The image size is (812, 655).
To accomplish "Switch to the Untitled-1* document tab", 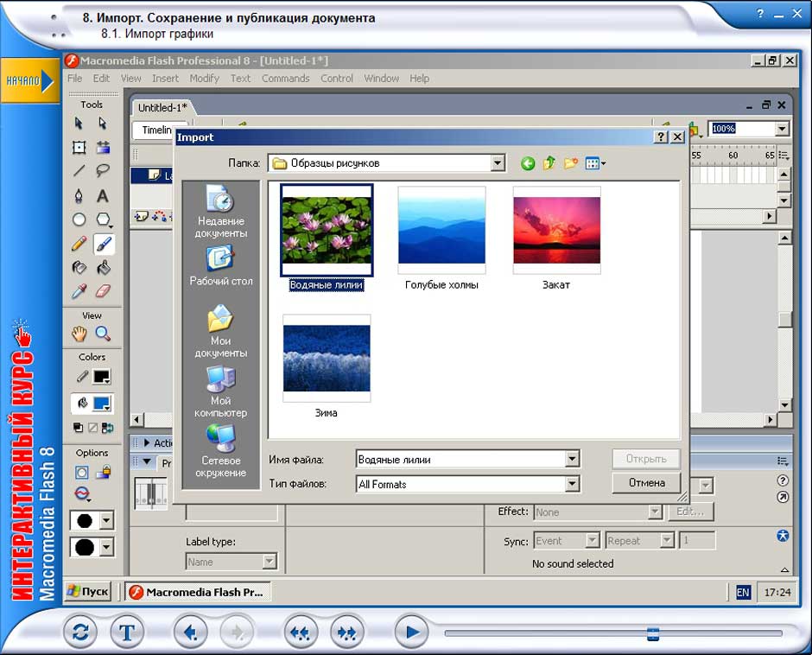I will 162,108.
